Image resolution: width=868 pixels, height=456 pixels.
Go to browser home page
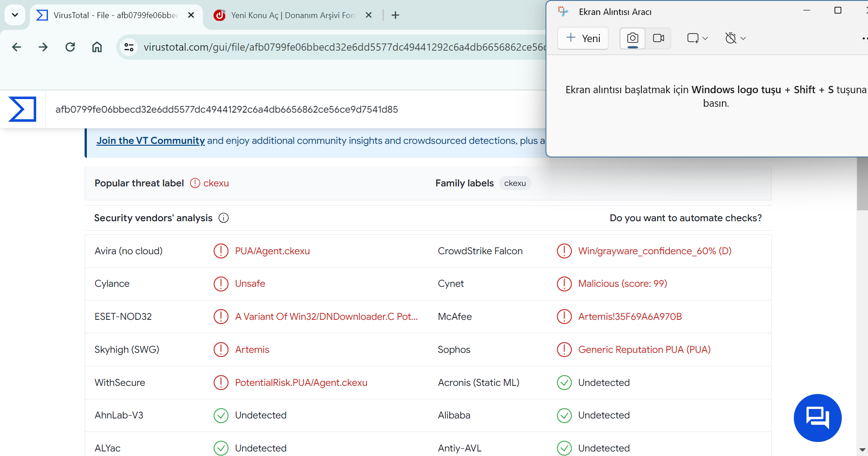click(x=97, y=47)
